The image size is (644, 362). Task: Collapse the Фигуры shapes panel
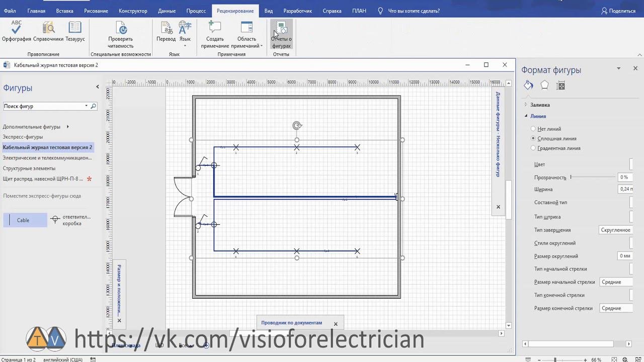[x=98, y=87]
